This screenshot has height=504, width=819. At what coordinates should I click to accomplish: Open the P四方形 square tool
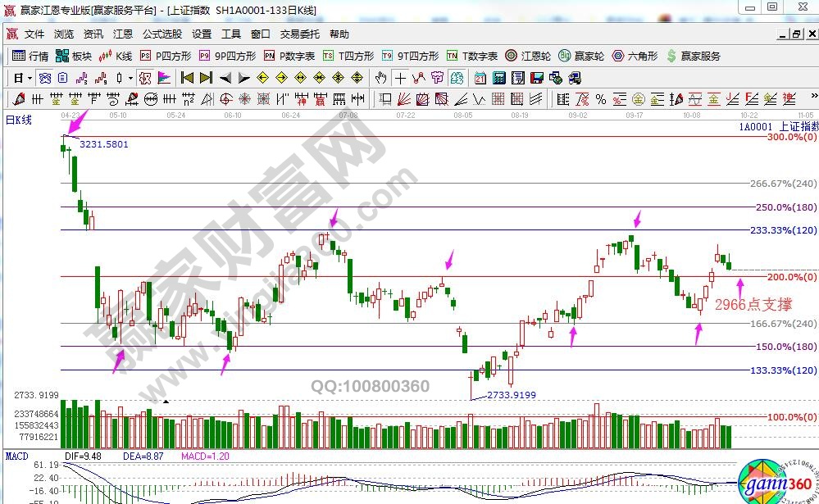click(x=166, y=56)
